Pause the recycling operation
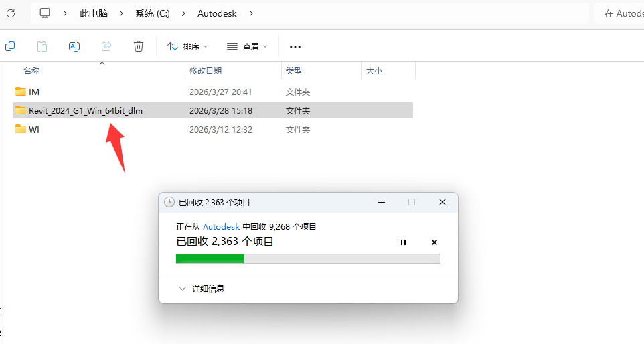This screenshot has width=644, height=344. click(403, 242)
